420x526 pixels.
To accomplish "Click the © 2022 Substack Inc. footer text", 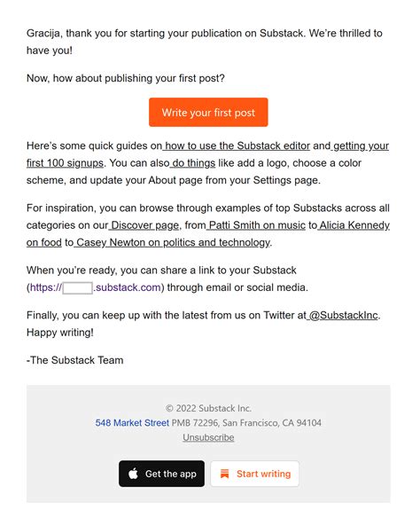I will click(208, 408).
